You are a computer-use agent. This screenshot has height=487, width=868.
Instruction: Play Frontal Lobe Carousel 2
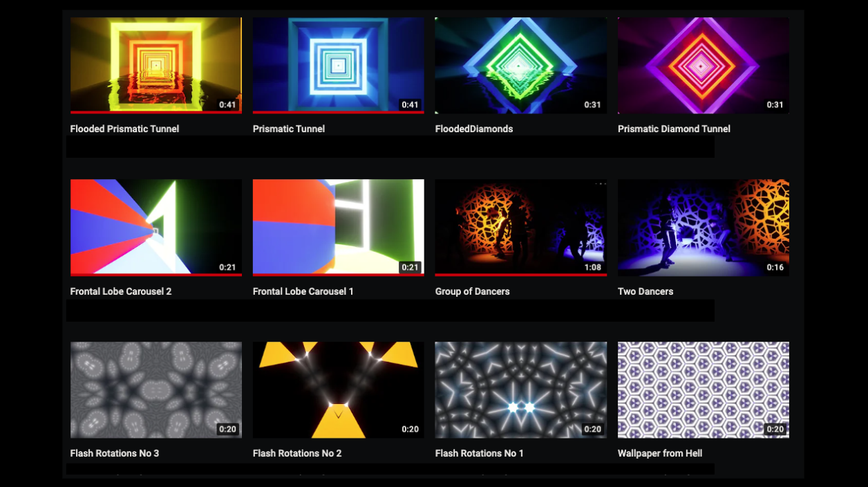pos(155,227)
